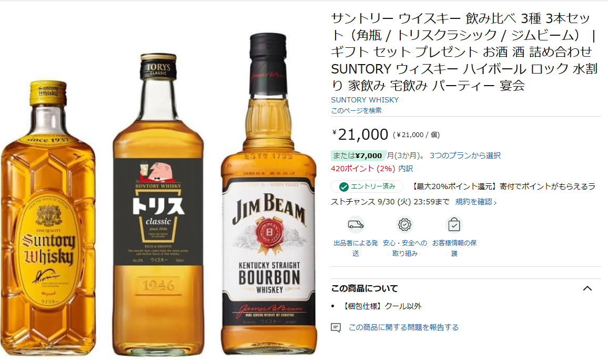Open the SUNTORY WHISKY brand link
The height and width of the screenshot is (364, 608).
tap(365, 100)
